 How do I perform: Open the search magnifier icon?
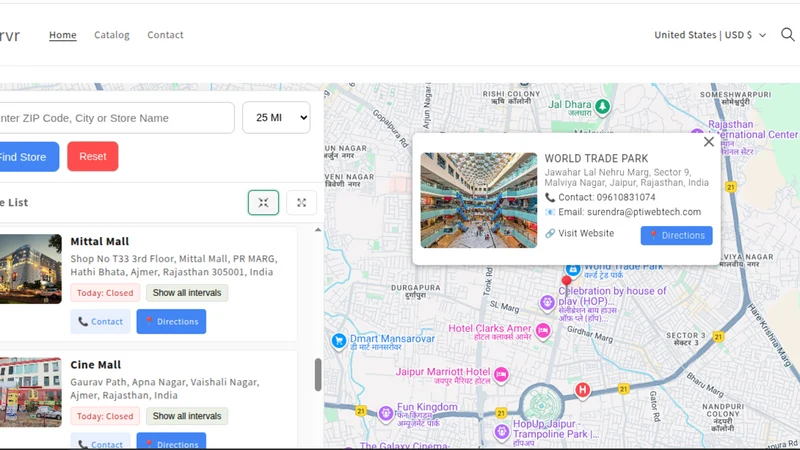(787, 35)
